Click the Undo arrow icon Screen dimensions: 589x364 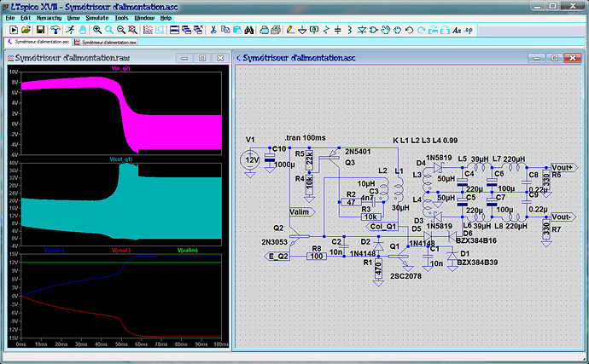click(409, 30)
